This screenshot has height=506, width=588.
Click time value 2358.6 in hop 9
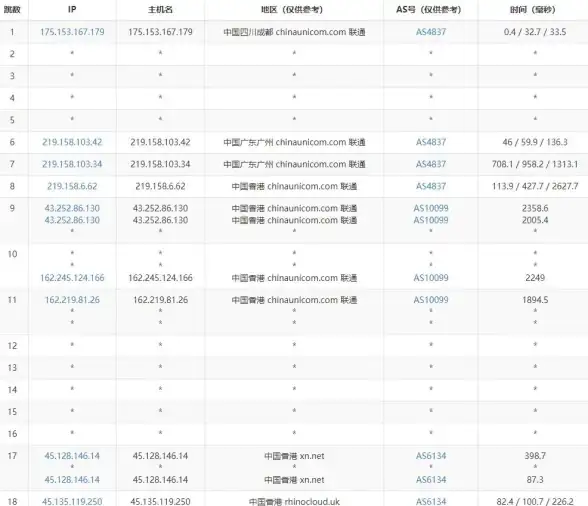point(535,208)
